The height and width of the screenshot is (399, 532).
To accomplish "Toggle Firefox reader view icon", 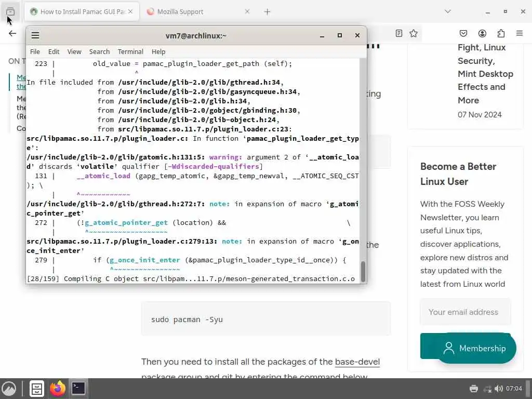I will 399,33.
